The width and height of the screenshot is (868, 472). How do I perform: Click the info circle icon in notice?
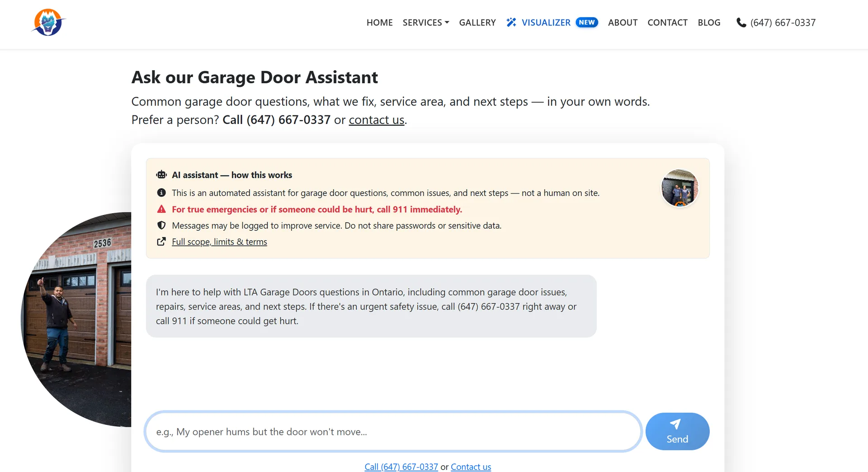(161, 193)
